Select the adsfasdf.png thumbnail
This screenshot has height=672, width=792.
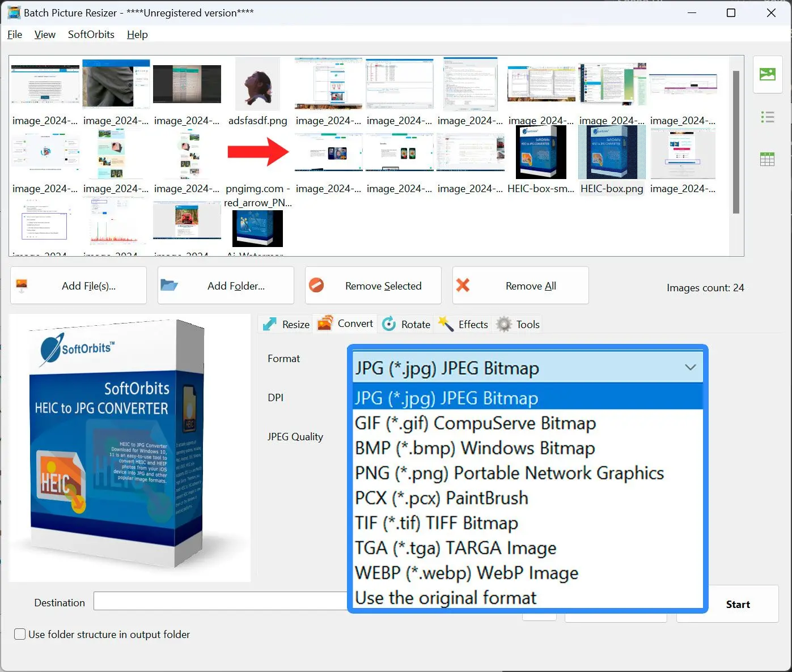pyautogui.click(x=258, y=84)
